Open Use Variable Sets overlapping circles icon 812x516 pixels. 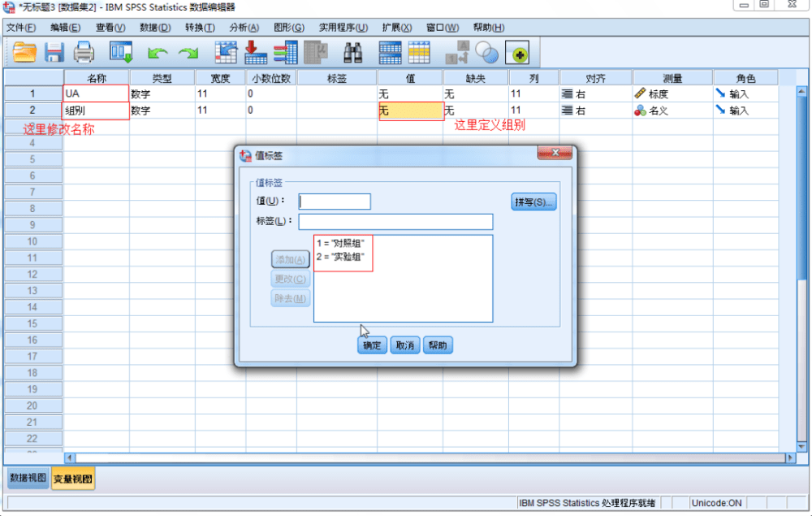tap(486, 52)
